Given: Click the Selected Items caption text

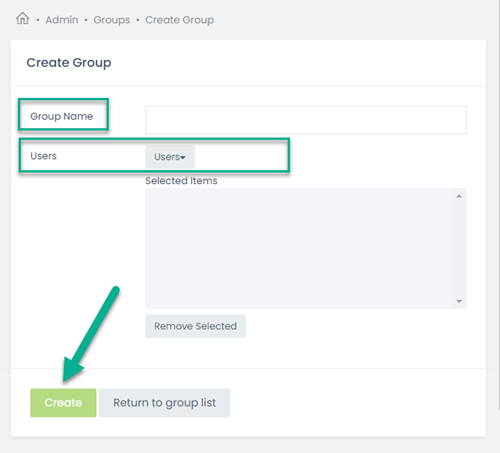Looking at the screenshot, I should pos(181,181).
